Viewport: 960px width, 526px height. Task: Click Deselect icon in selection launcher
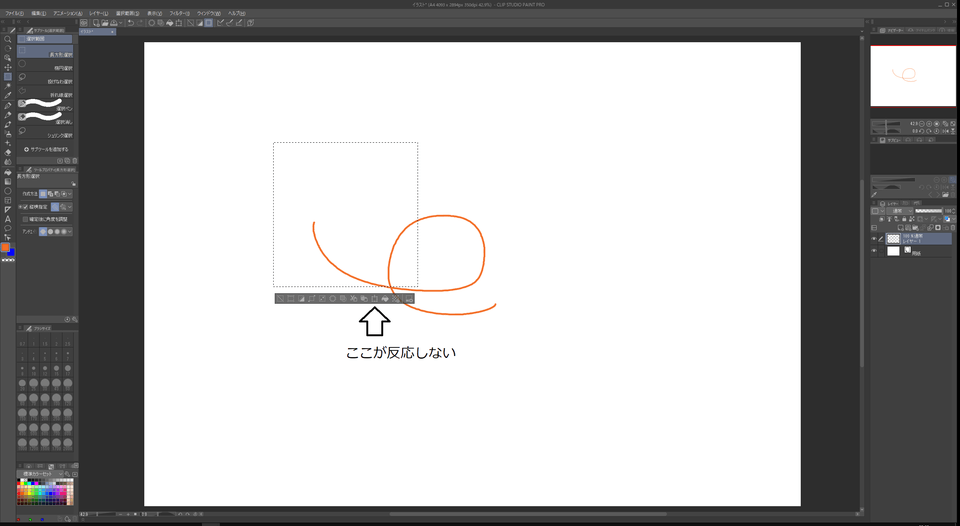click(x=280, y=298)
